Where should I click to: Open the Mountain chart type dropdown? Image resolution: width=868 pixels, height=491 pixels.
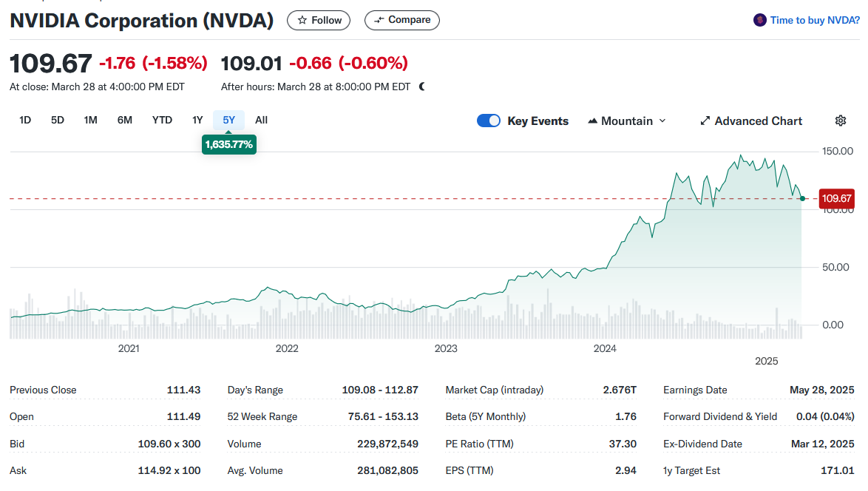pyautogui.click(x=627, y=121)
